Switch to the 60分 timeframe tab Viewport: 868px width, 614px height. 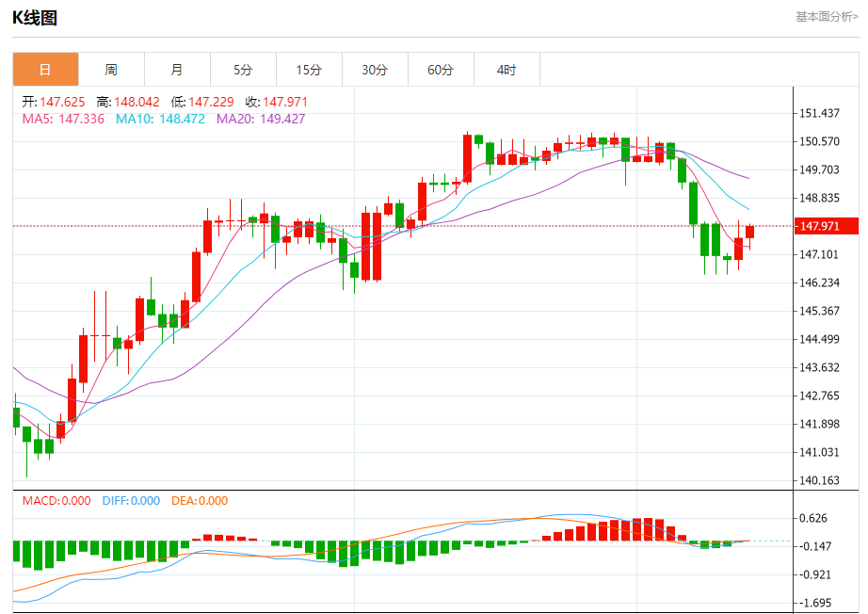coord(441,70)
